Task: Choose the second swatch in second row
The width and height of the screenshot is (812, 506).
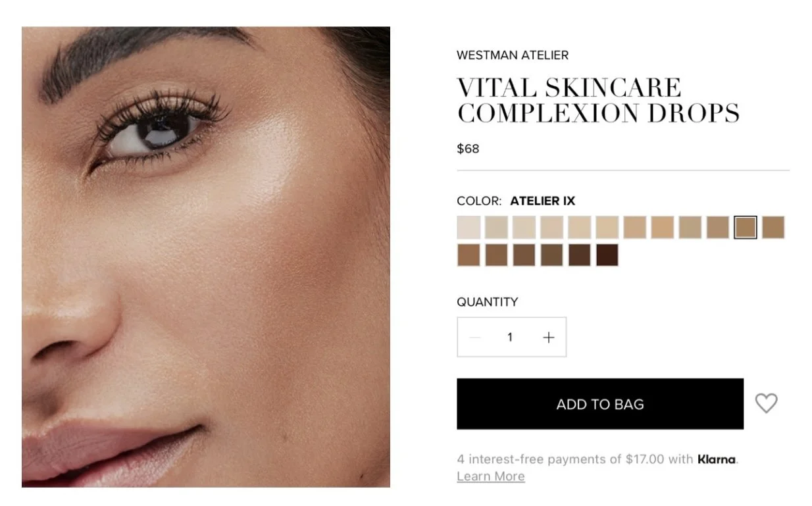Action: (x=496, y=255)
